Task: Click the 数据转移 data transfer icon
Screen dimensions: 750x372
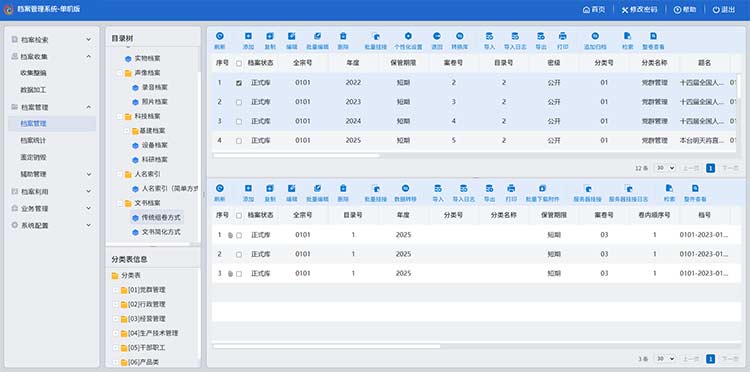Action: [x=405, y=188]
